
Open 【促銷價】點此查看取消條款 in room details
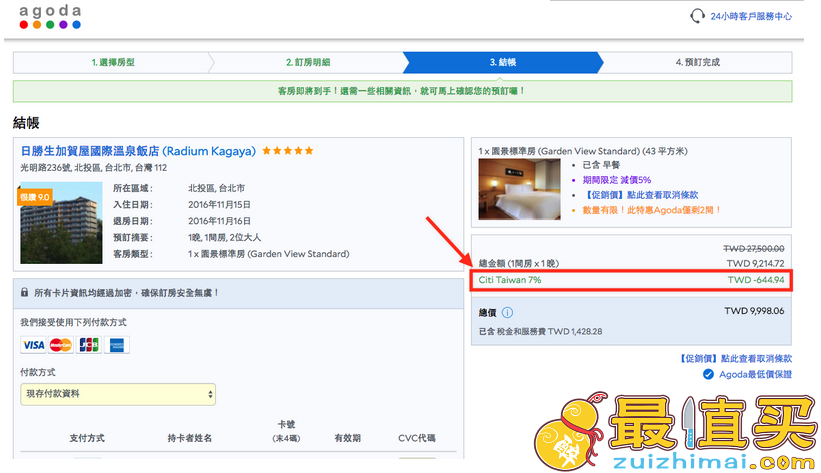point(640,195)
